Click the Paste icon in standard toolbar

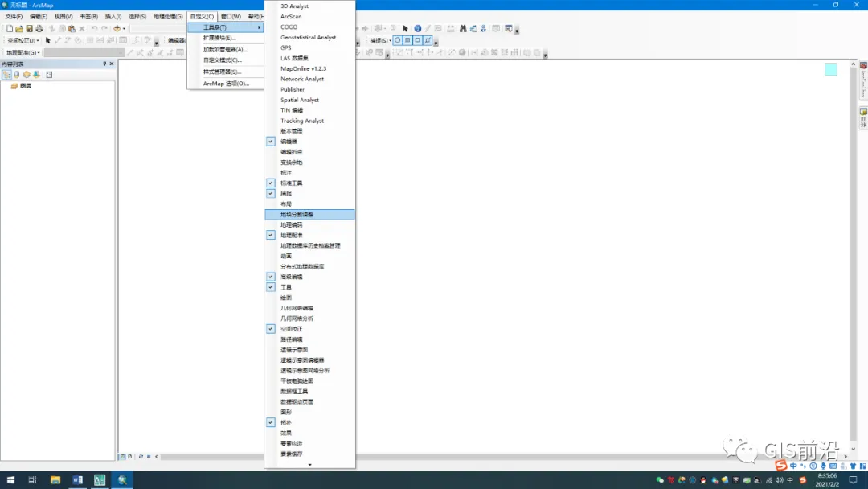tap(72, 28)
